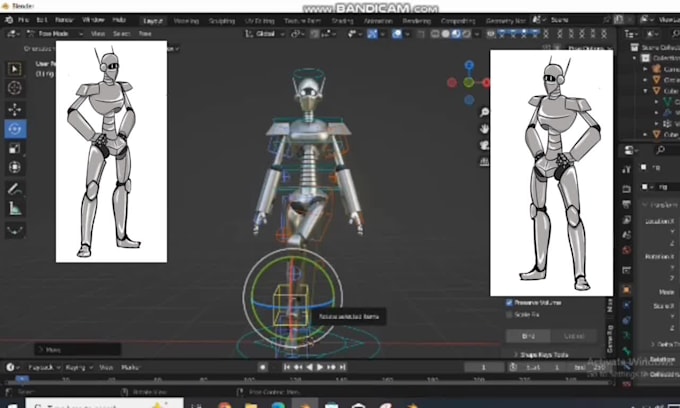The height and width of the screenshot is (408, 680).
Task: Expand the Shape Keys Tools section
Action: 541,355
